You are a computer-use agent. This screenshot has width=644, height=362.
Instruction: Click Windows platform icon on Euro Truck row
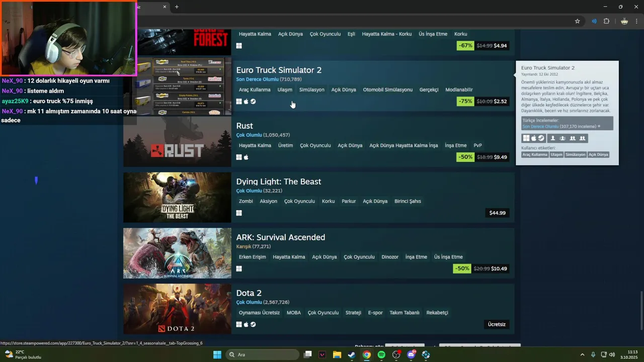239,102
